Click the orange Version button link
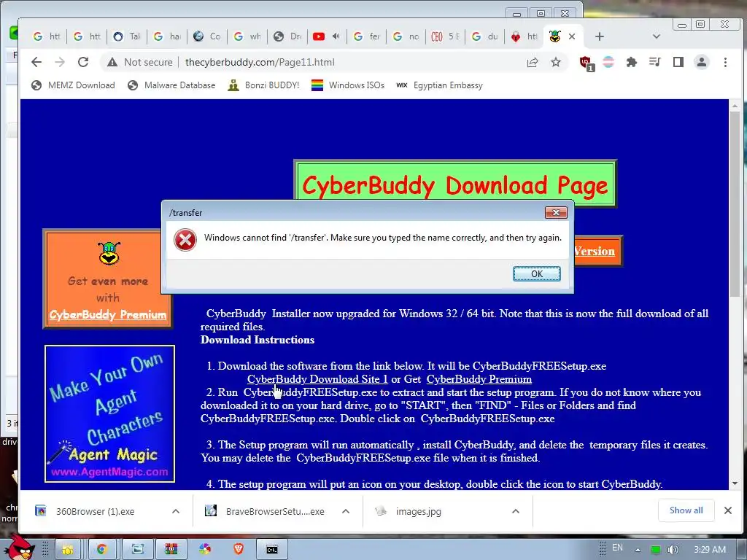The width and height of the screenshot is (747, 560). point(595,251)
